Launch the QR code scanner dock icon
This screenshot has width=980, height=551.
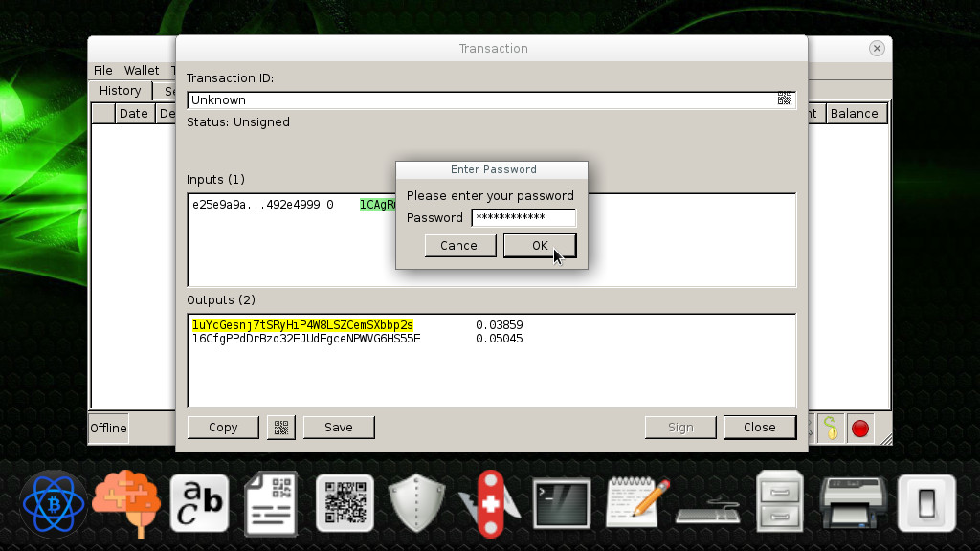[345, 503]
